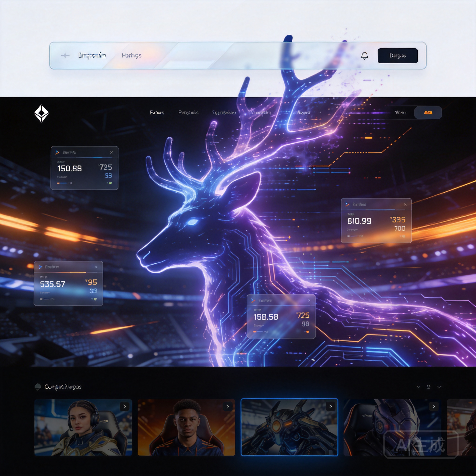The width and height of the screenshot is (476, 476).
Task: Open notifications with the bell icon
Action: (364, 56)
